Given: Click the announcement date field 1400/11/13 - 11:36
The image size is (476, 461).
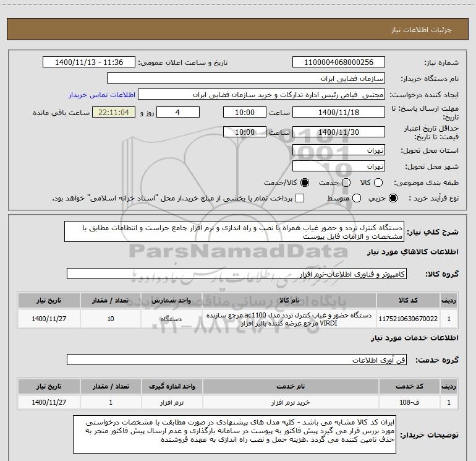Looking at the screenshot, I should coord(89,62).
